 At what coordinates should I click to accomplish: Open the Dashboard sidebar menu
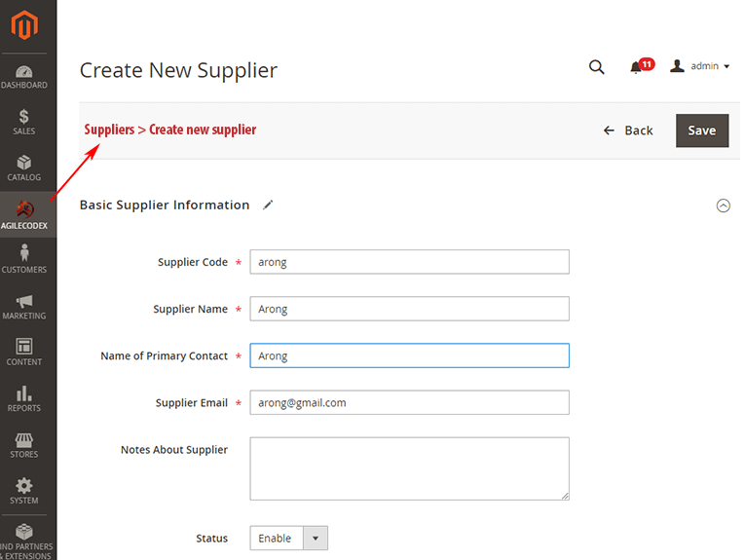[24, 77]
